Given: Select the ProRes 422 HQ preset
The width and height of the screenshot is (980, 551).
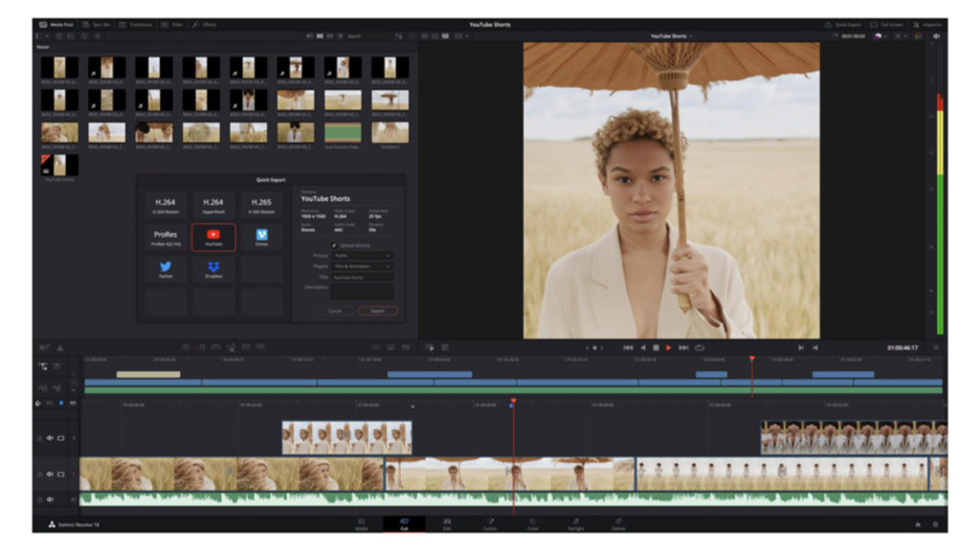Looking at the screenshot, I should click(x=165, y=237).
